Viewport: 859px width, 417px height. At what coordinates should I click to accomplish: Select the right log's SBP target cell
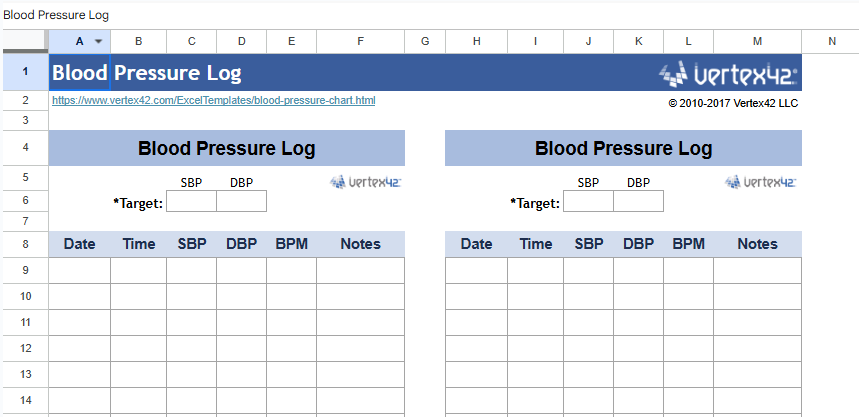click(x=588, y=202)
